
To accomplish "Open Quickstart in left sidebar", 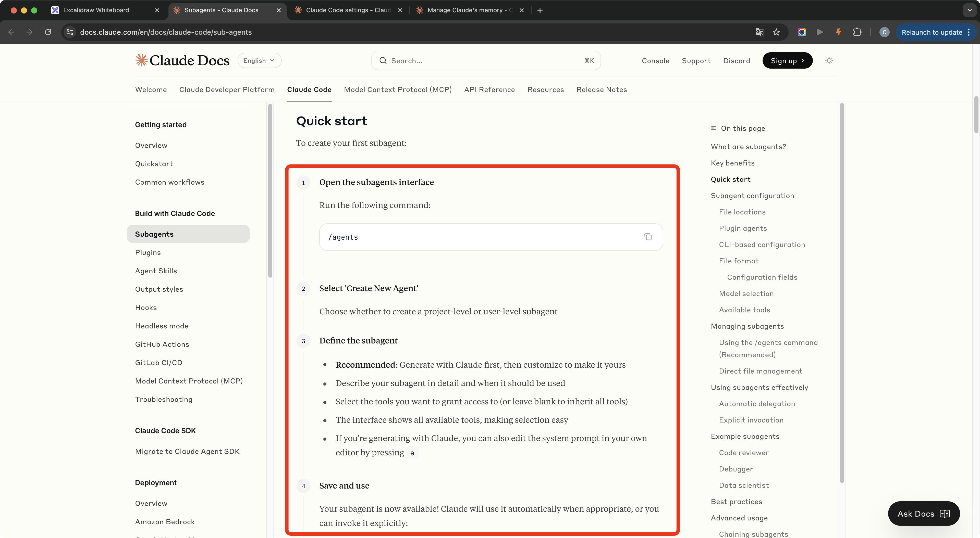I will click(154, 164).
